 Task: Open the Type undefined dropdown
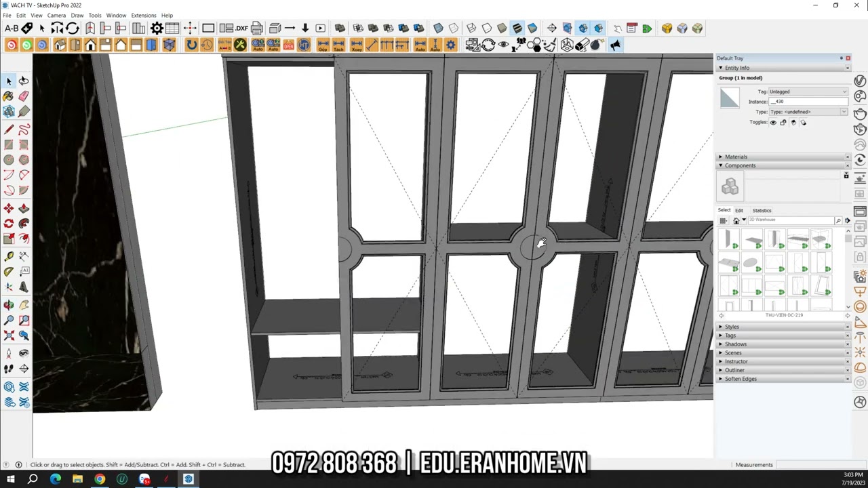click(808, 112)
